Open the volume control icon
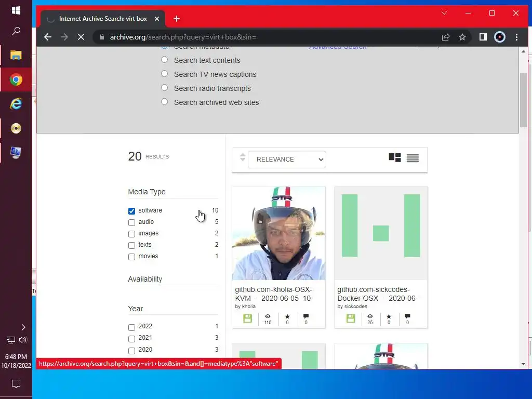This screenshot has width=532, height=399. pos(23,340)
